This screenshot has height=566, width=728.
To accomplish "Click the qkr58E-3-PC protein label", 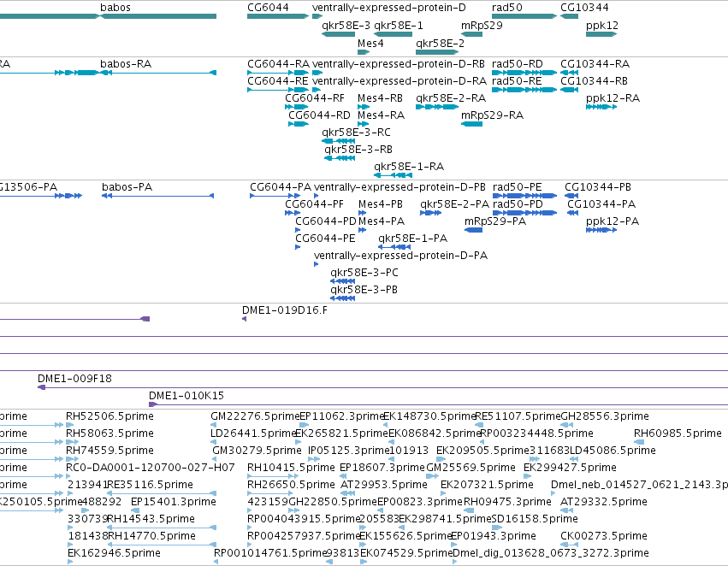I will [x=364, y=274].
